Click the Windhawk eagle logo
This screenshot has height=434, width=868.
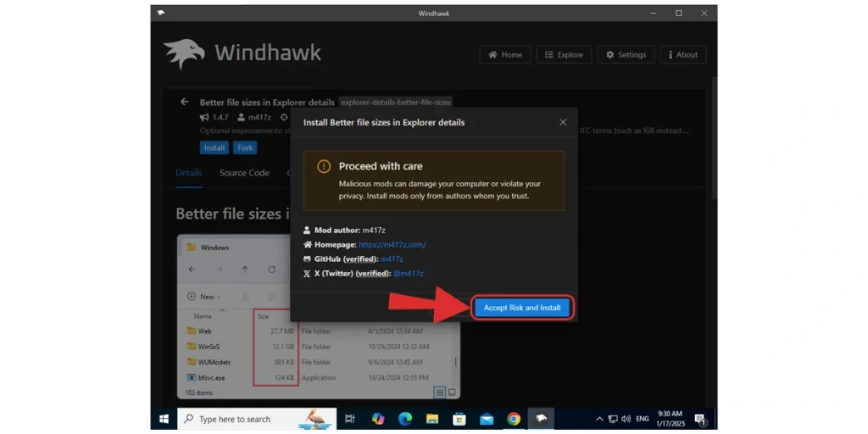(x=184, y=53)
